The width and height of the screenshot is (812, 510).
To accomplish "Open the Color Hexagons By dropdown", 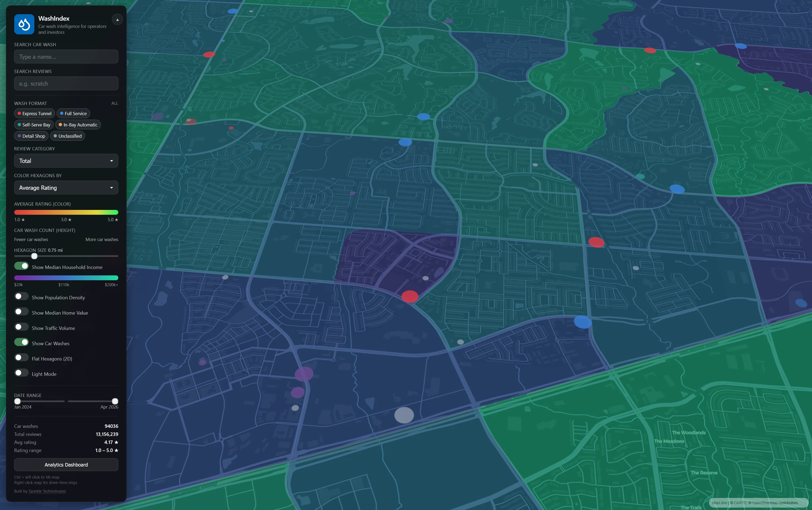I will (66, 188).
